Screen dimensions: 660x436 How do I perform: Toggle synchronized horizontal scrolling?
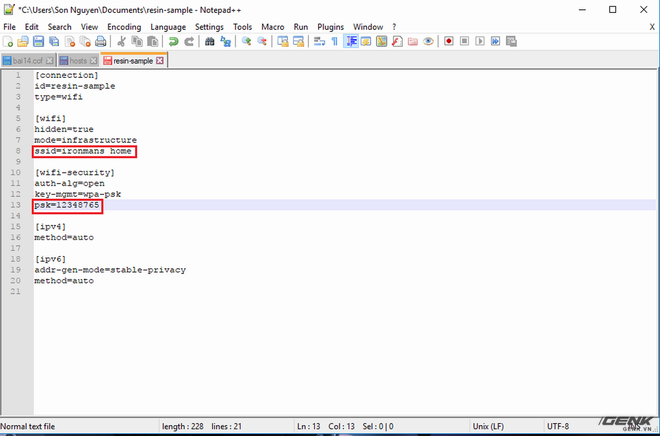[x=298, y=41]
